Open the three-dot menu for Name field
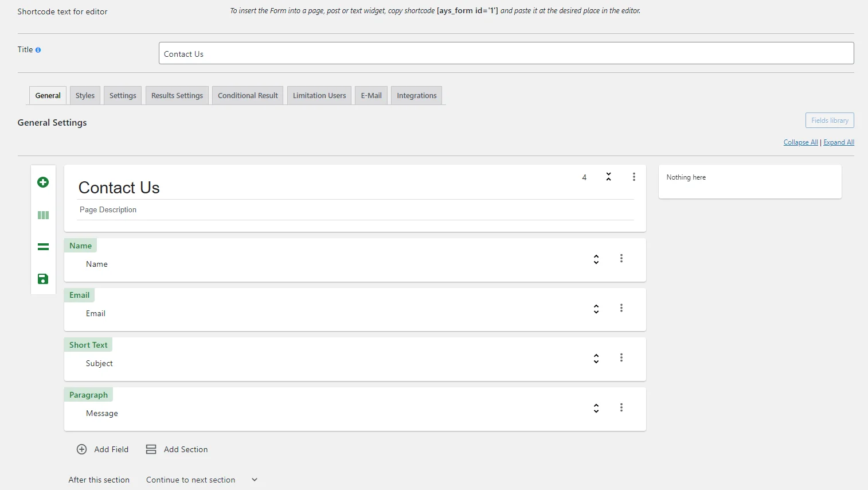The width and height of the screenshot is (868, 490). tap(621, 258)
